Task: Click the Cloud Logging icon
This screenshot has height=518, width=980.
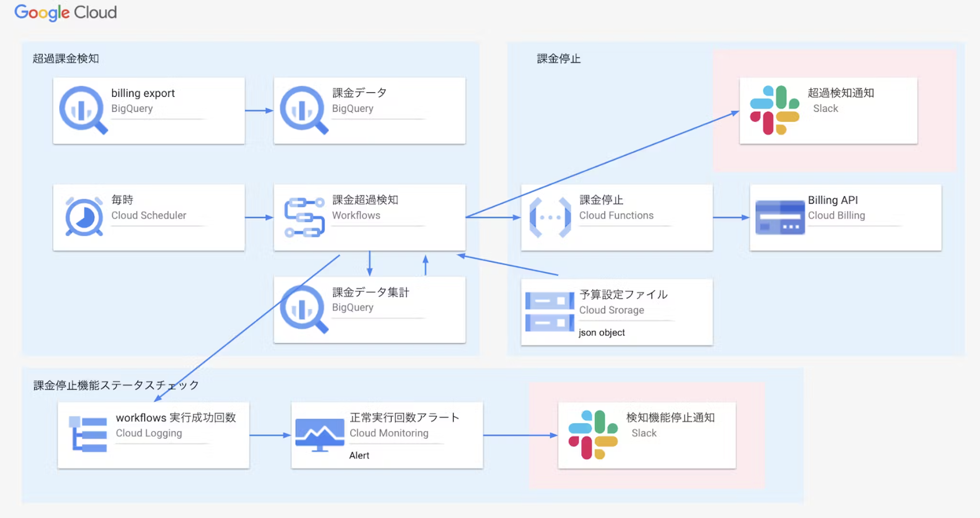Action: coord(87,434)
